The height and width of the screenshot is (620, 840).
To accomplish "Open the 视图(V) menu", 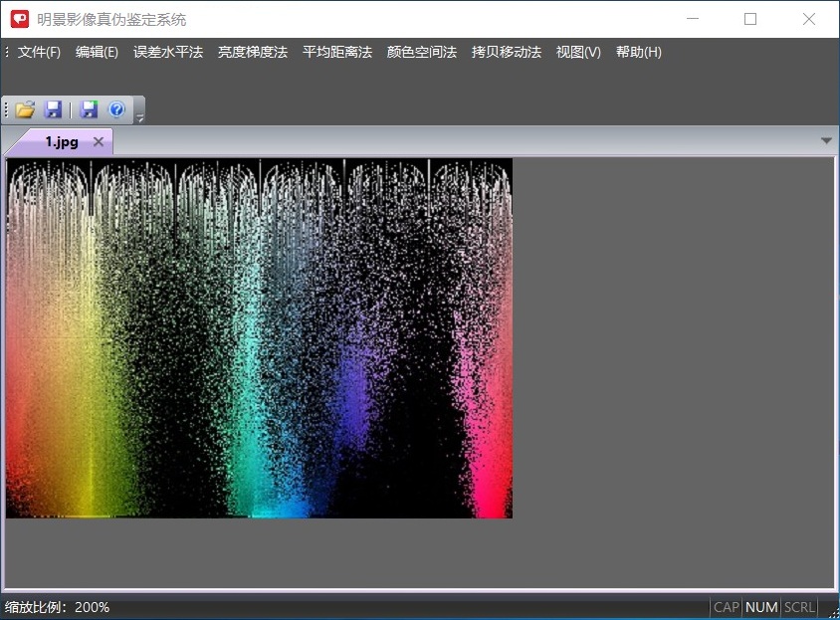I will 578,52.
